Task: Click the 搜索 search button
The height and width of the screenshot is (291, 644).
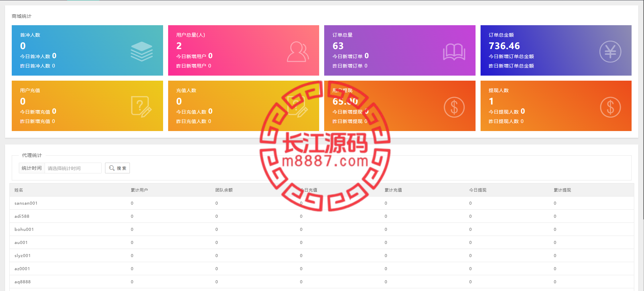Action: point(117,168)
